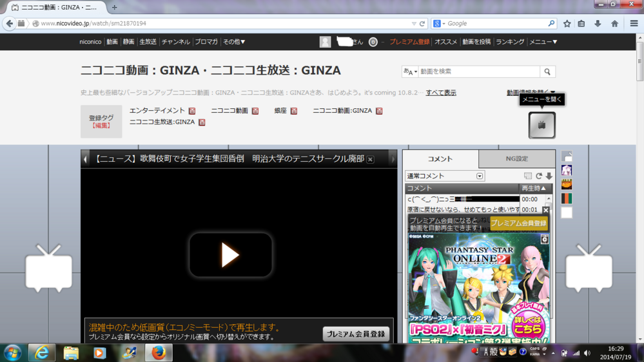Click the down arrow icon in comment panel
Viewport: 644px width, 362px height.
549,176
